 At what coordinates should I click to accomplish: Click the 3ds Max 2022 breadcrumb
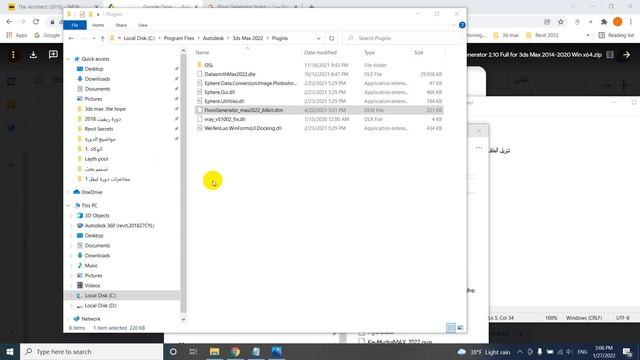248,38
